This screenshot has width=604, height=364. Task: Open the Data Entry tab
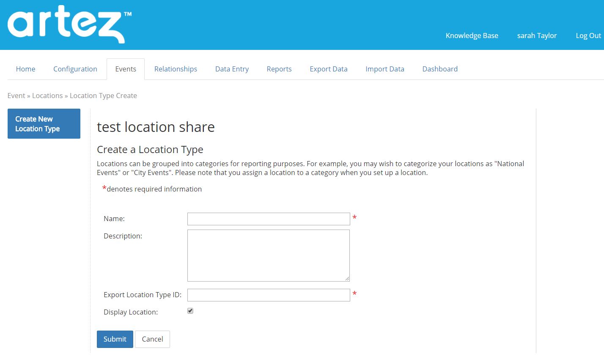pyautogui.click(x=232, y=69)
